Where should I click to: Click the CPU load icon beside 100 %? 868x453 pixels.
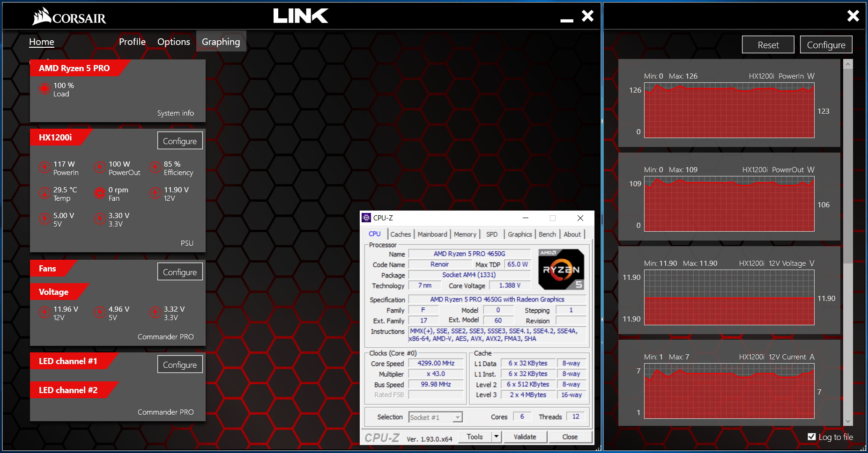tap(45, 89)
